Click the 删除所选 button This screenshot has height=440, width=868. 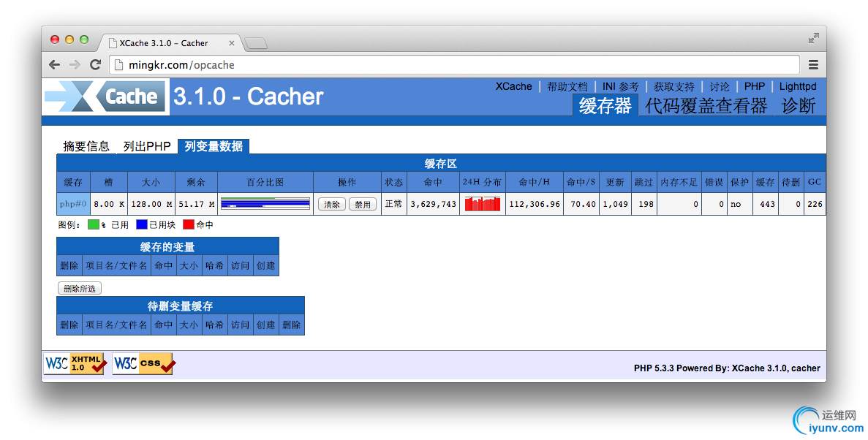(80, 289)
